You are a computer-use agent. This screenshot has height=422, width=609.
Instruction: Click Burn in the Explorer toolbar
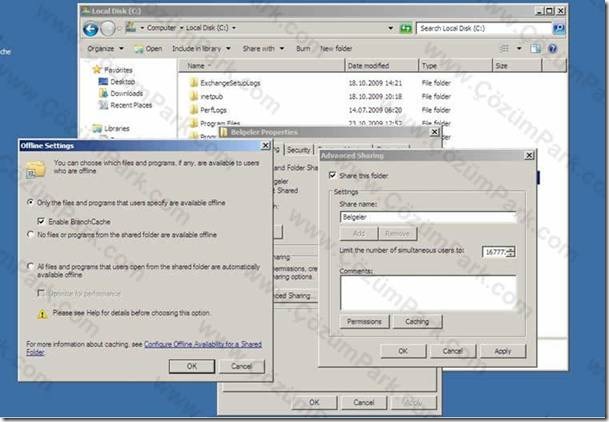(x=303, y=49)
